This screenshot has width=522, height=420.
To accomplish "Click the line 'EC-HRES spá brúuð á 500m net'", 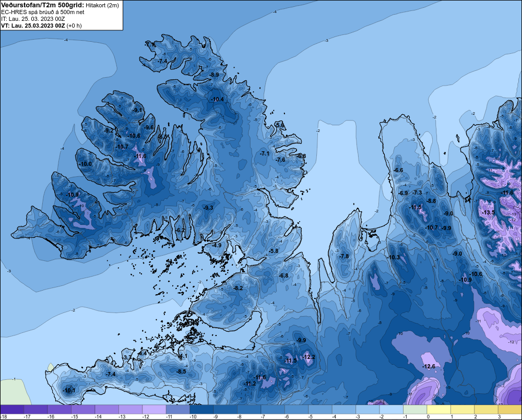I will [43, 12].
